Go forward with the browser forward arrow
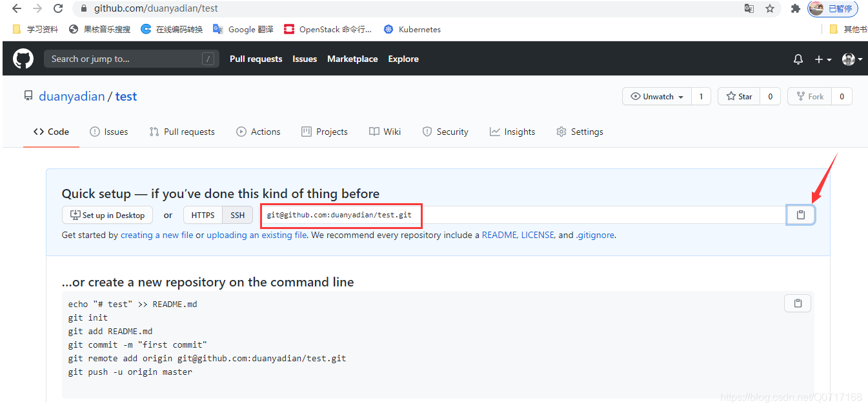868x409 pixels. [37, 9]
